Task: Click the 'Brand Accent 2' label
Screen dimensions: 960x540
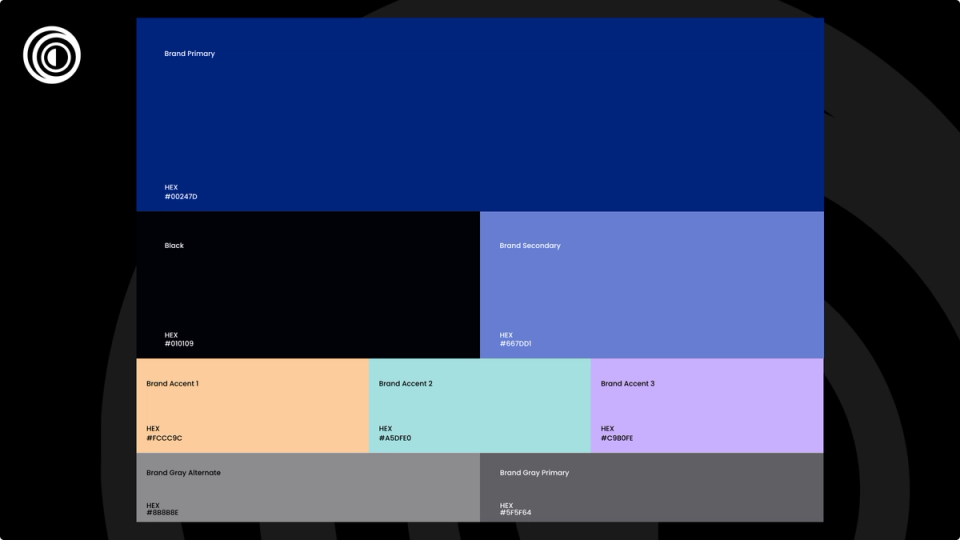Action: (x=405, y=384)
